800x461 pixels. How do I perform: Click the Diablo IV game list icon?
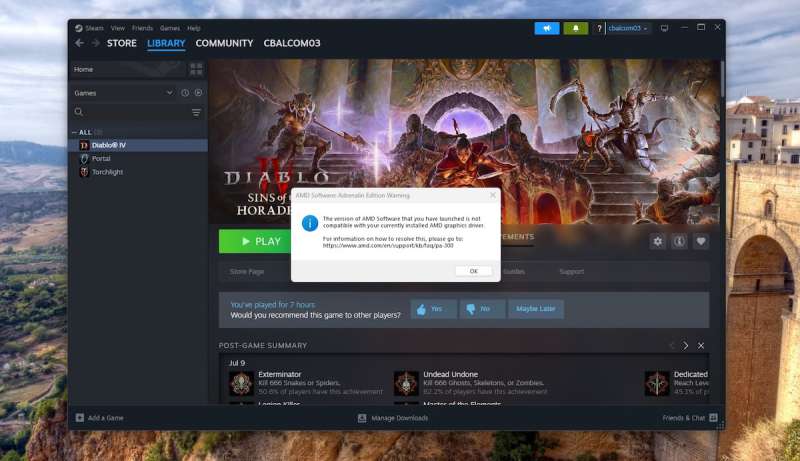tap(84, 145)
